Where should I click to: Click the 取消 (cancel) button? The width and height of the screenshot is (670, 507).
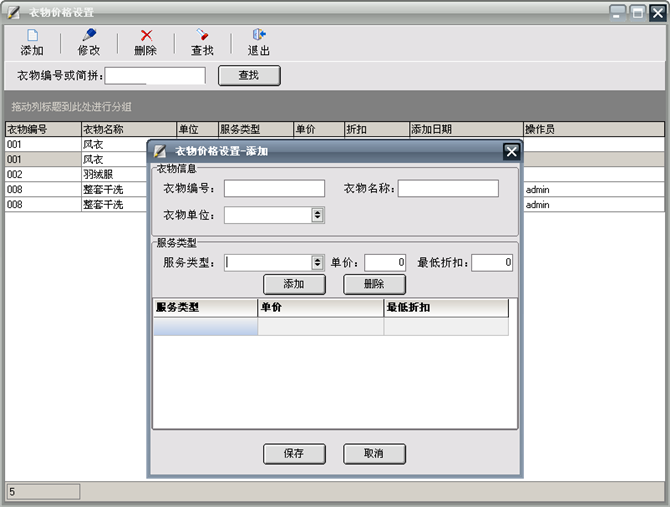(x=374, y=454)
